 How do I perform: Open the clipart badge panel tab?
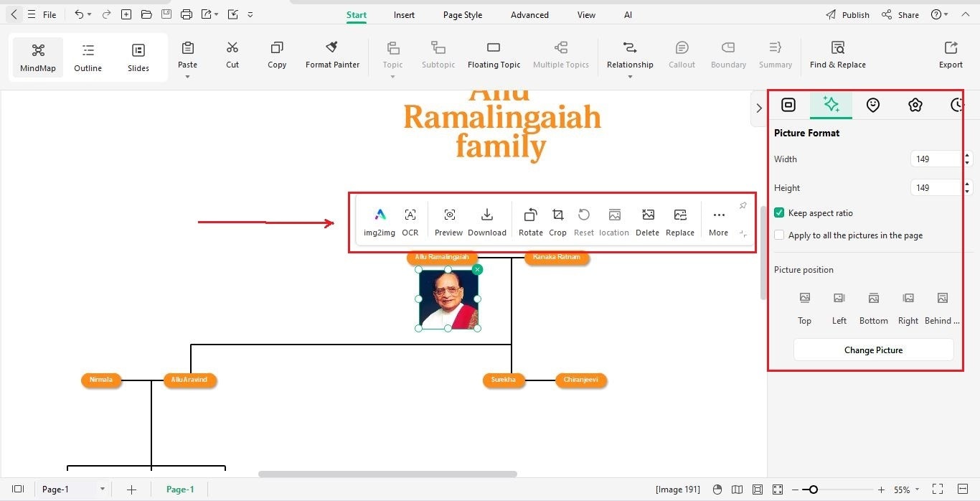[x=915, y=105]
